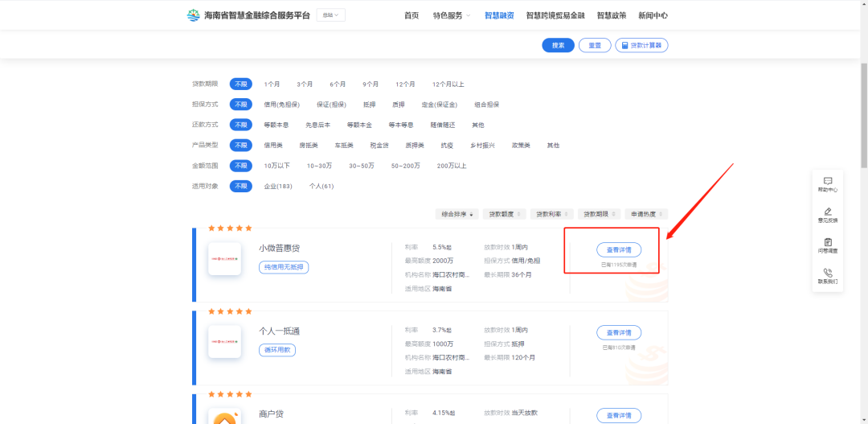The height and width of the screenshot is (424, 868).
Task: Click the 联系我们 phone icon
Action: 827,273
